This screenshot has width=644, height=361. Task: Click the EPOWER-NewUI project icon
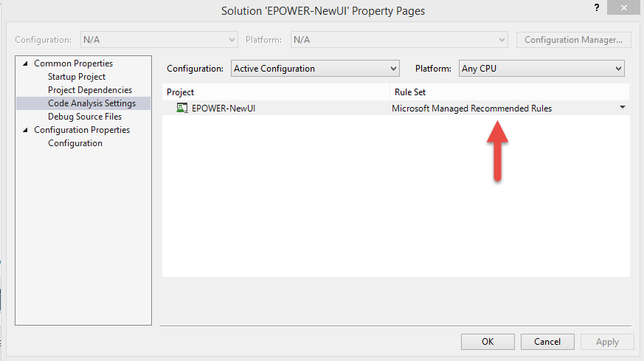click(x=182, y=109)
